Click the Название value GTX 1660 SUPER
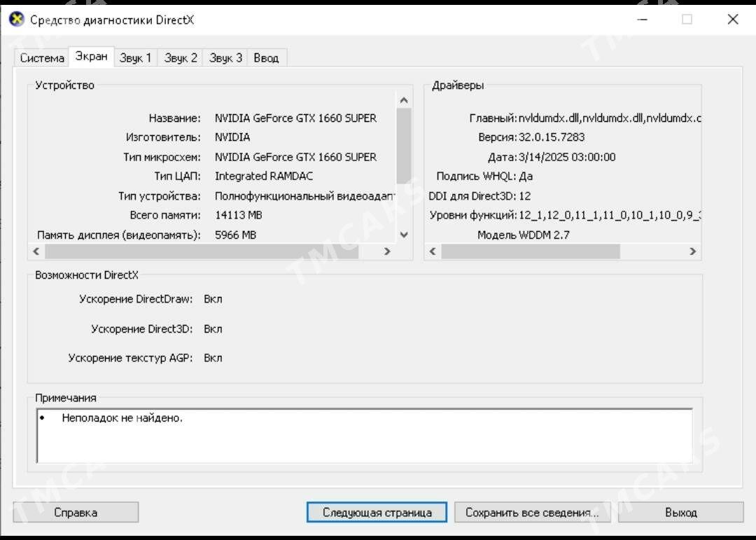This screenshot has height=540, width=756. coord(295,118)
